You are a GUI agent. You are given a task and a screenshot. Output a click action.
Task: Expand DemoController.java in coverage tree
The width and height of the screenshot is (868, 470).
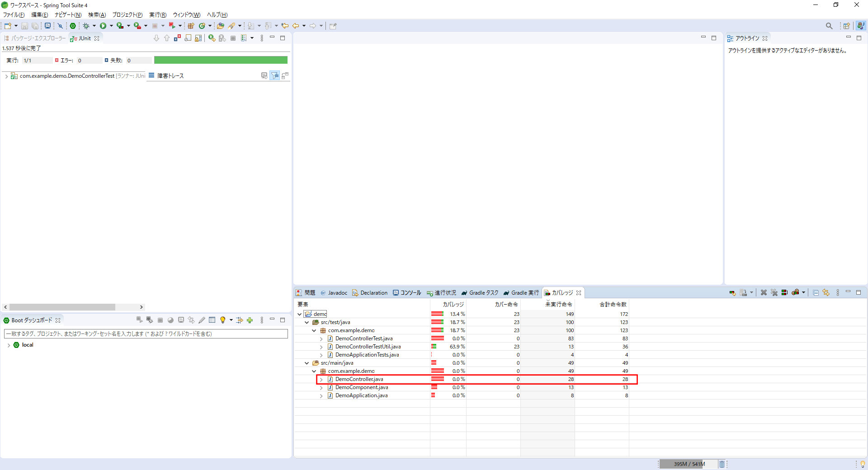tap(321, 380)
